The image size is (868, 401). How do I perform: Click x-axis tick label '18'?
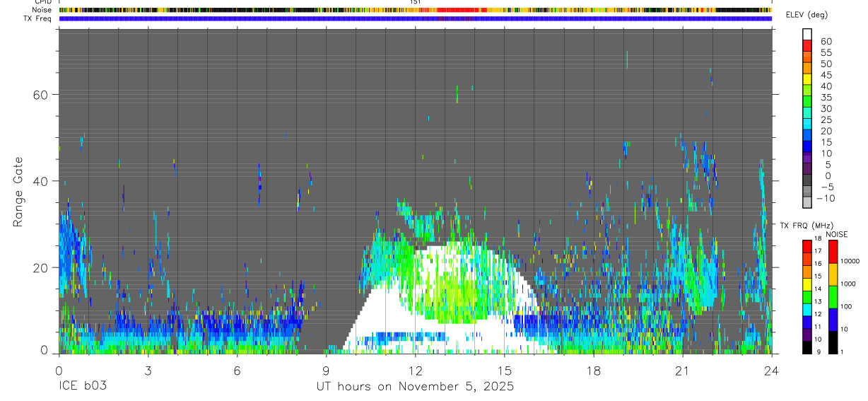593,371
